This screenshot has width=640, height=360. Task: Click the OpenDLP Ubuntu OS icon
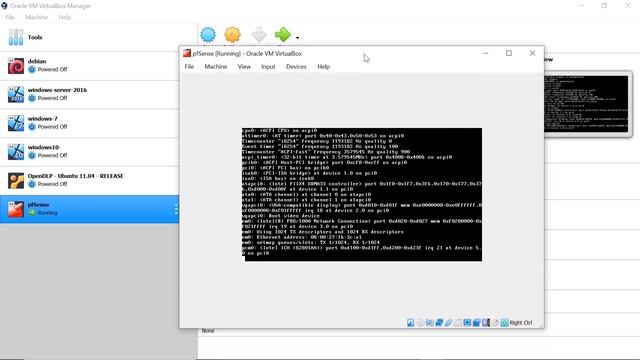(16, 180)
